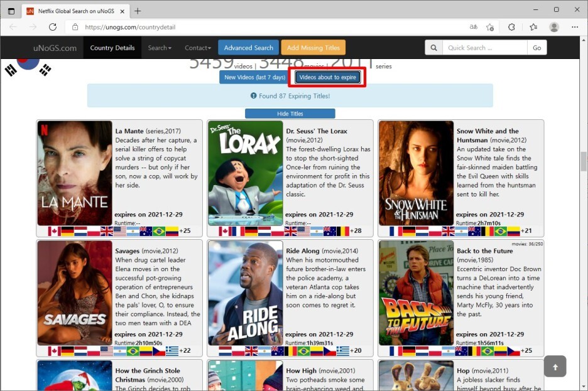Click the page vertical scrollbar thumb
This screenshot has width=588, height=391.
tap(584, 161)
